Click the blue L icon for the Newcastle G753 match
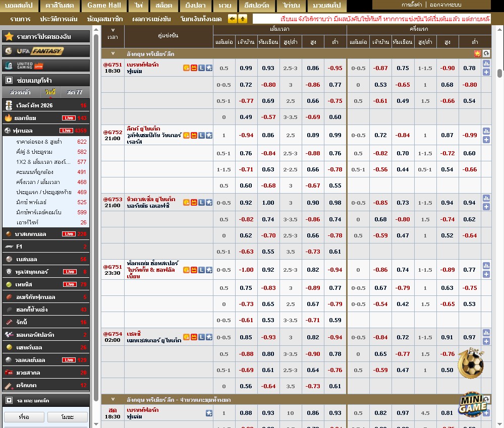Viewport: 504px width, 428px height. click(201, 202)
